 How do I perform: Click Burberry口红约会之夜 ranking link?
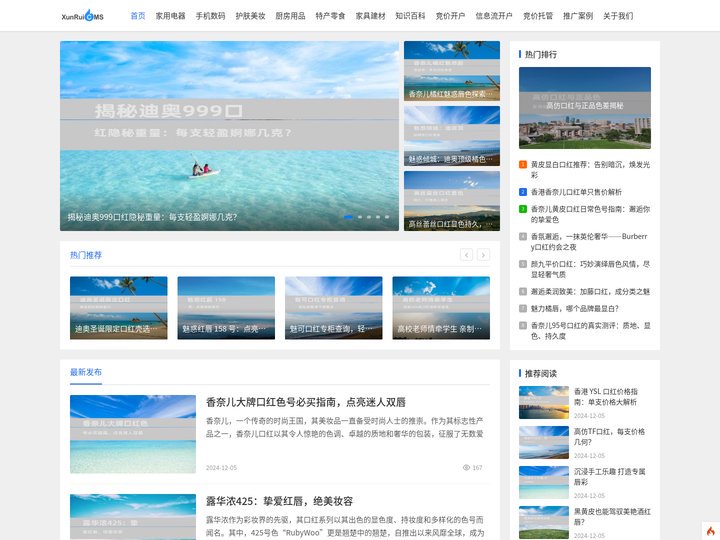[x=589, y=242]
